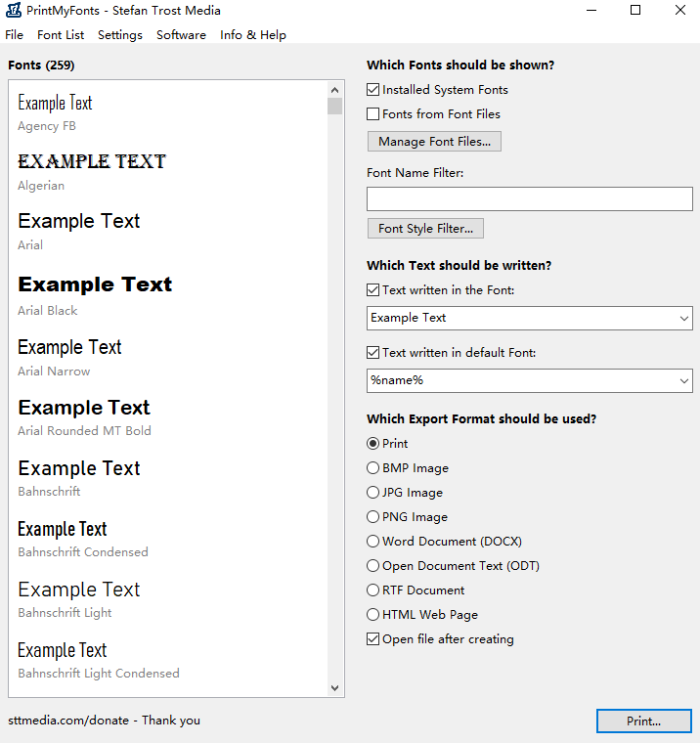Open the Settings menu
The height and width of the screenshot is (743, 700).
120,35
